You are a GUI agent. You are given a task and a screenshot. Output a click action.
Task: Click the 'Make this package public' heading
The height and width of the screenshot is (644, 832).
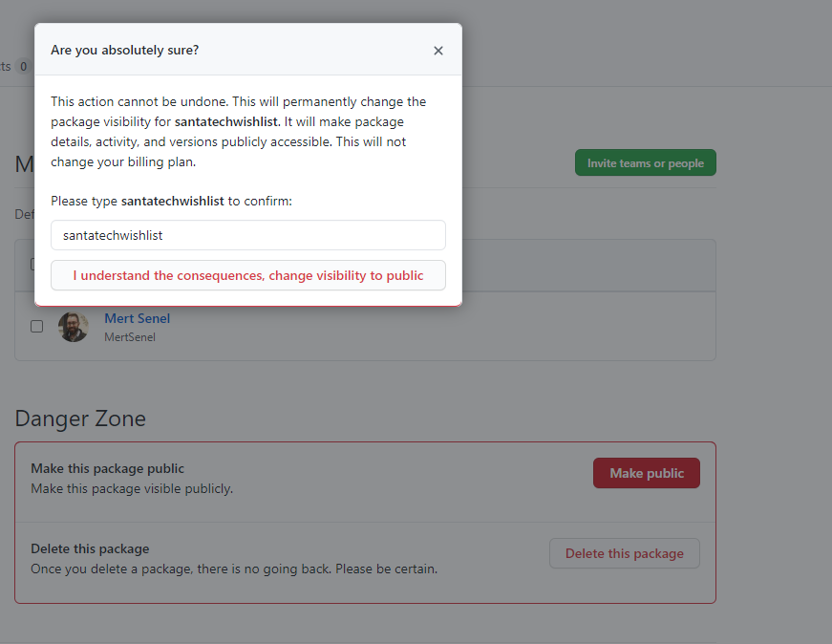[107, 468]
